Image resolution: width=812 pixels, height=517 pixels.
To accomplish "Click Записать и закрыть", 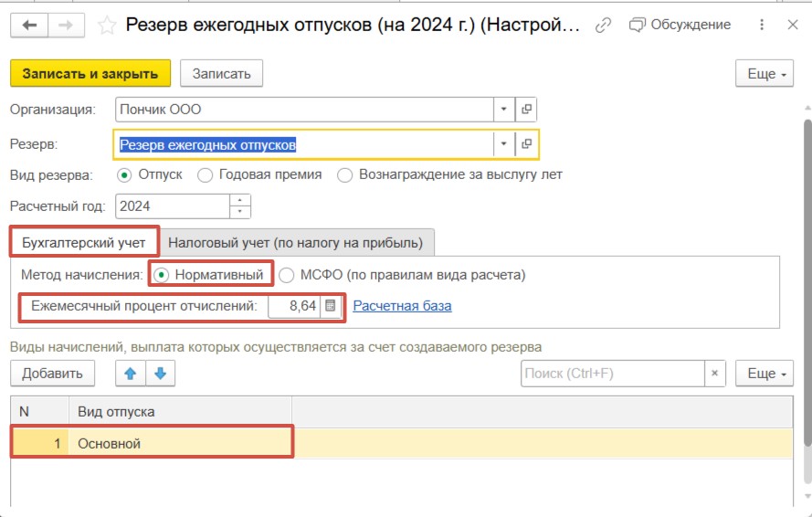I will (90, 74).
